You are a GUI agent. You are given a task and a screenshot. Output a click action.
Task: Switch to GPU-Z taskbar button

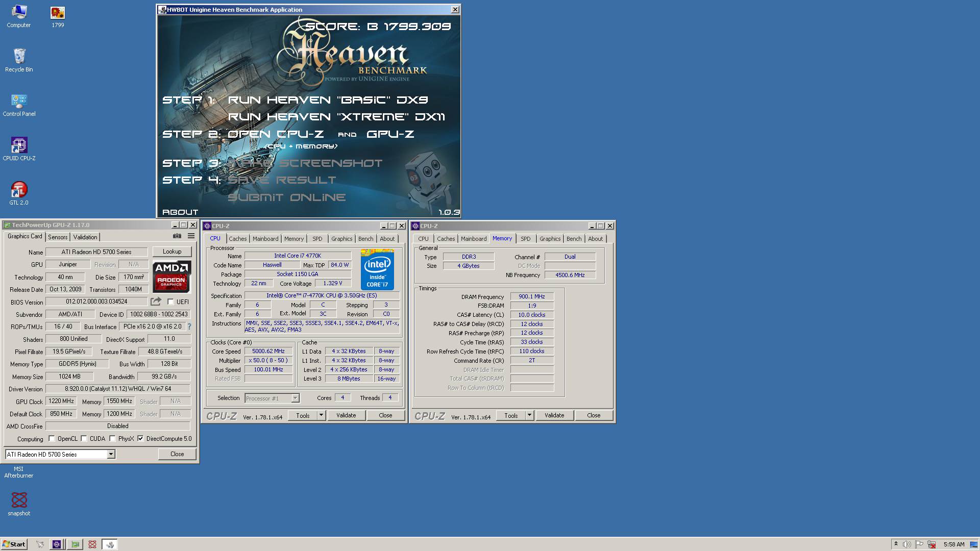click(75, 544)
